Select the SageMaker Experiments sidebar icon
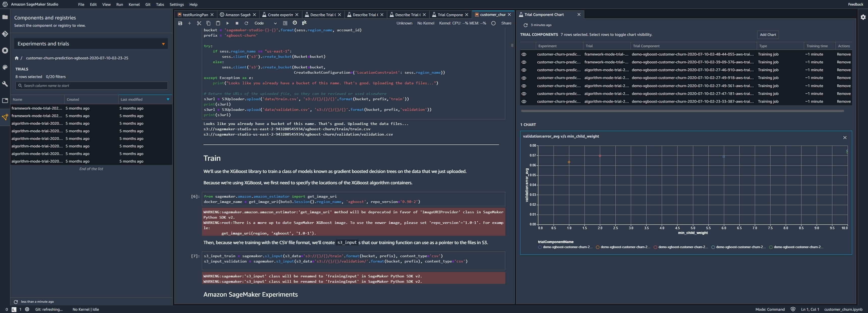The image size is (868, 313). point(5,117)
